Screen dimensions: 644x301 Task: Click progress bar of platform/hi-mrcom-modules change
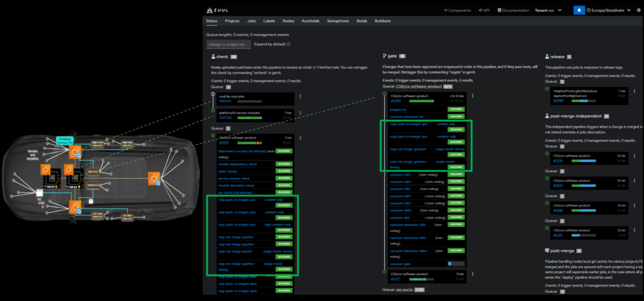click(249, 118)
